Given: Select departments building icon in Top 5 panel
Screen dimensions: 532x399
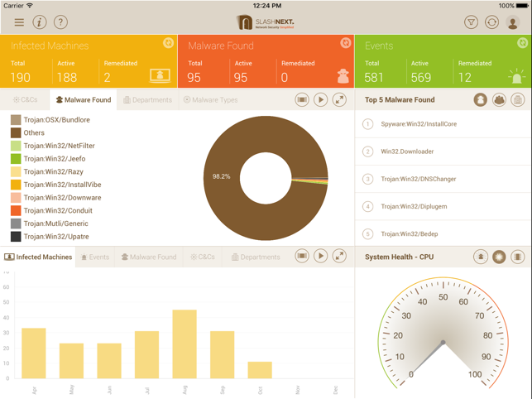Looking at the screenshot, I should (x=518, y=100).
